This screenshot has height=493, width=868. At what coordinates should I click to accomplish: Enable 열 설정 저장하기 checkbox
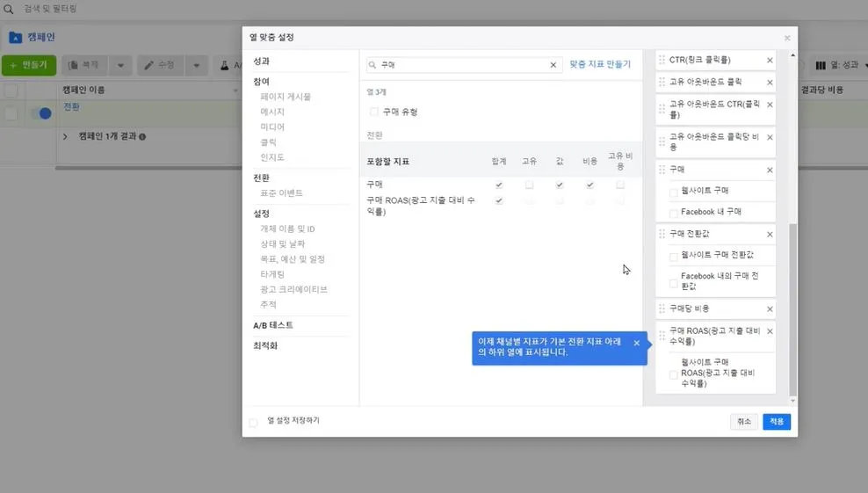pyautogui.click(x=254, y=423)
